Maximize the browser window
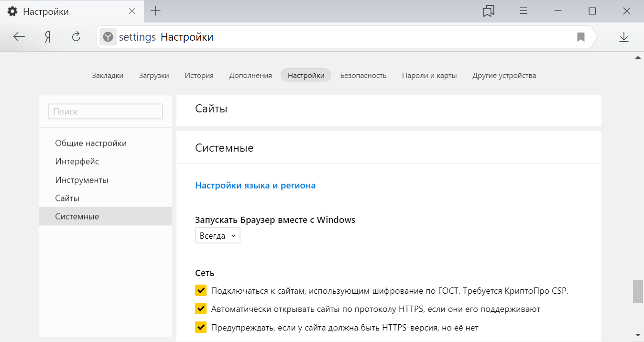644x342 pixels. 592,11
